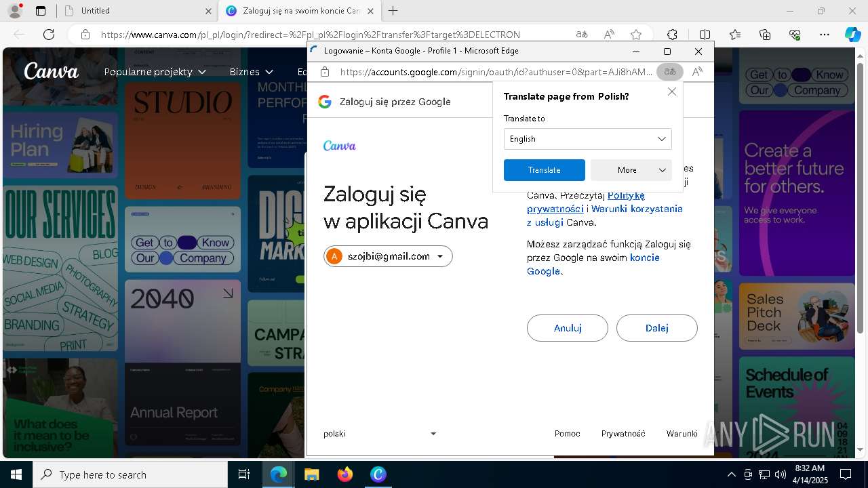
Task: Click the lock icon in Google popup address bar
Action: pos(325,72)
